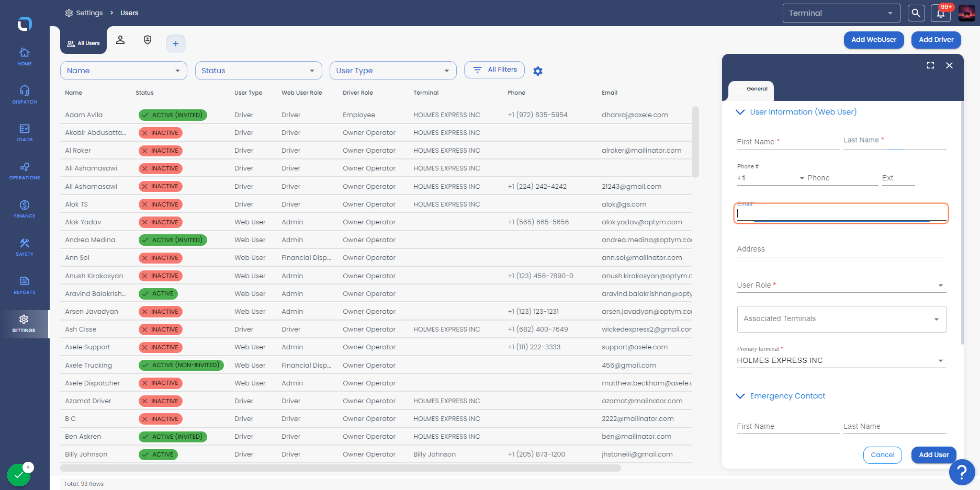Click the Address input field
This screenshot has height=490, width=980.
point(841,249)
